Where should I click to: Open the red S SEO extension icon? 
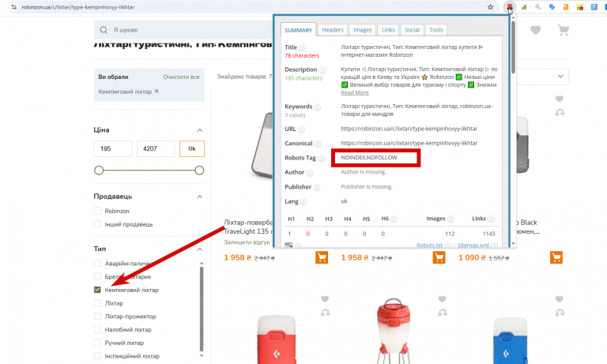(510, 7)
